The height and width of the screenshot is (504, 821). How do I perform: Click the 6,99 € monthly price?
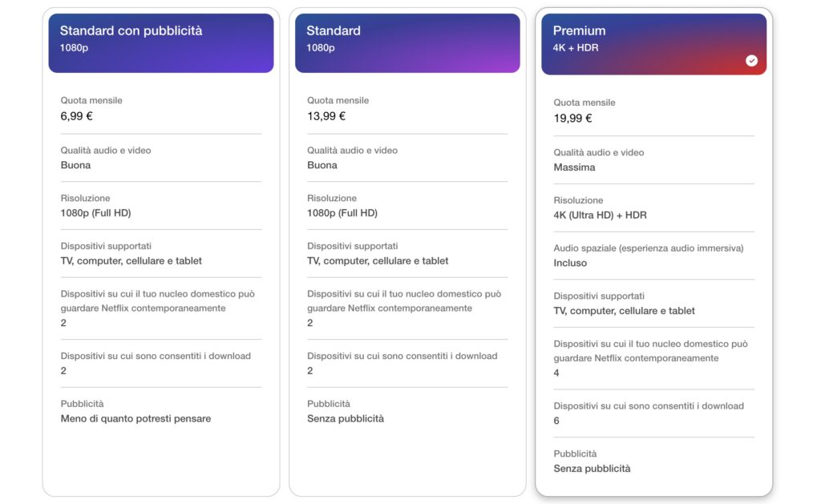pos(77,116)
